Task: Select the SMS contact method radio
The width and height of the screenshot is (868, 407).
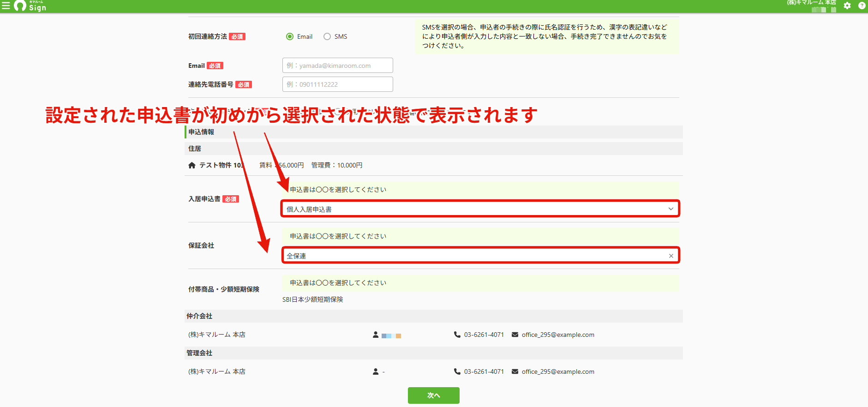Action: (x=327, y=36)
